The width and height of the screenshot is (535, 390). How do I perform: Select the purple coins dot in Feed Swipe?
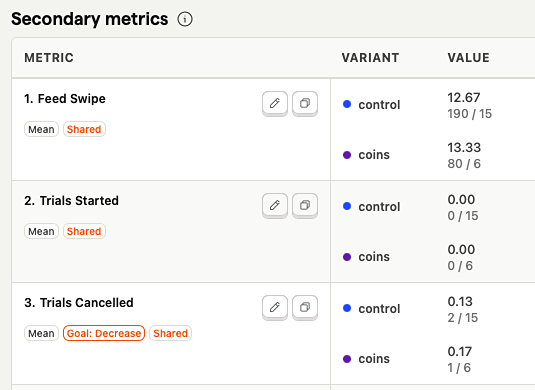coord(347,155)
